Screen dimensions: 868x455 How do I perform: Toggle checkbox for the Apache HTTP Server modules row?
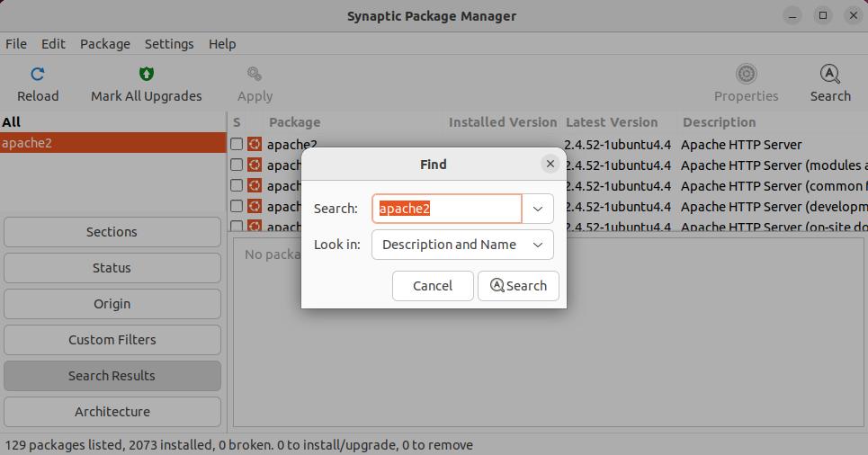[237, 165]
